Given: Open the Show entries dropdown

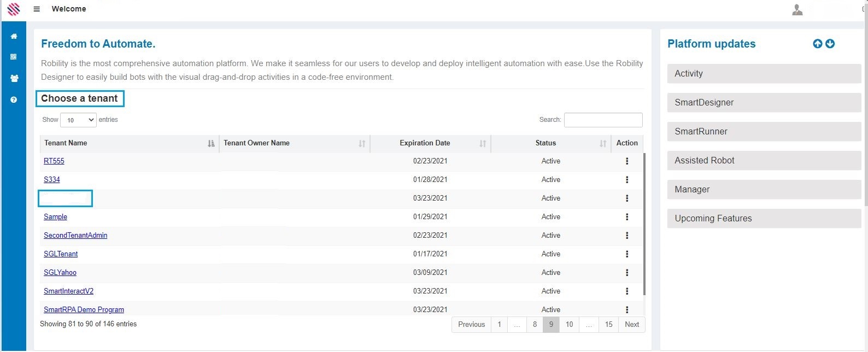Looking at the screenshot, I should click(78, 120).
